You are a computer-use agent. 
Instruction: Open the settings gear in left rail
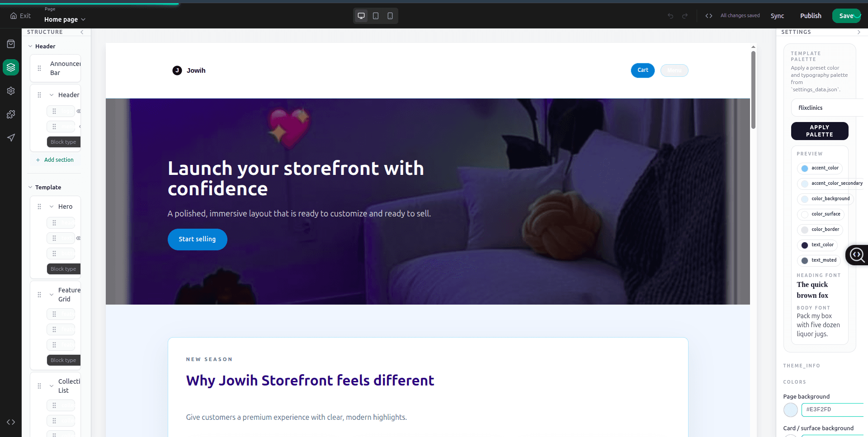[x=11, y=91]
